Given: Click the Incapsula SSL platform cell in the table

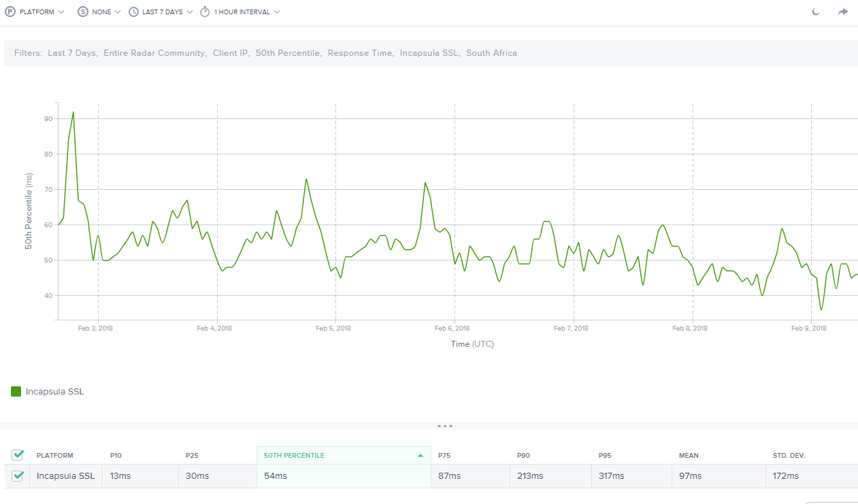Looking at the screenshot, I should tap(65, 476).
